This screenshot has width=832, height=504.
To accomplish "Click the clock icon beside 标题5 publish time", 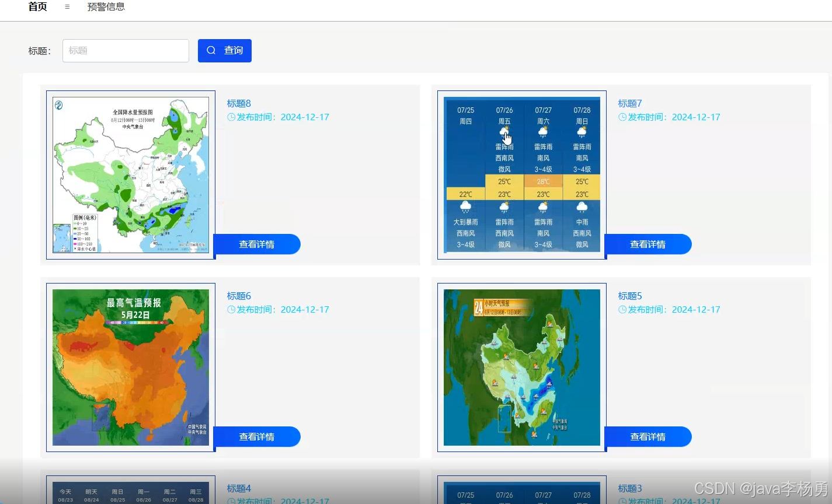I will 622,310.
